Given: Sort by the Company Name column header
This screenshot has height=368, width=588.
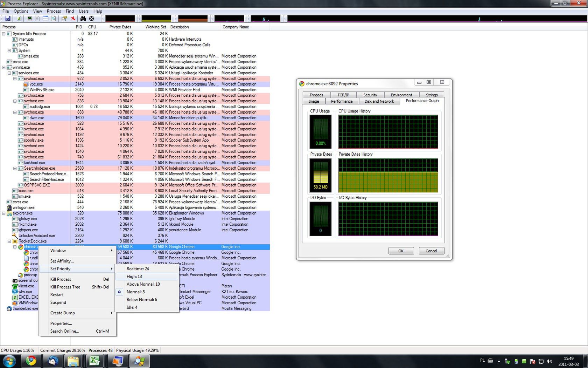Looking at the screenshot, I should [245, 27].
